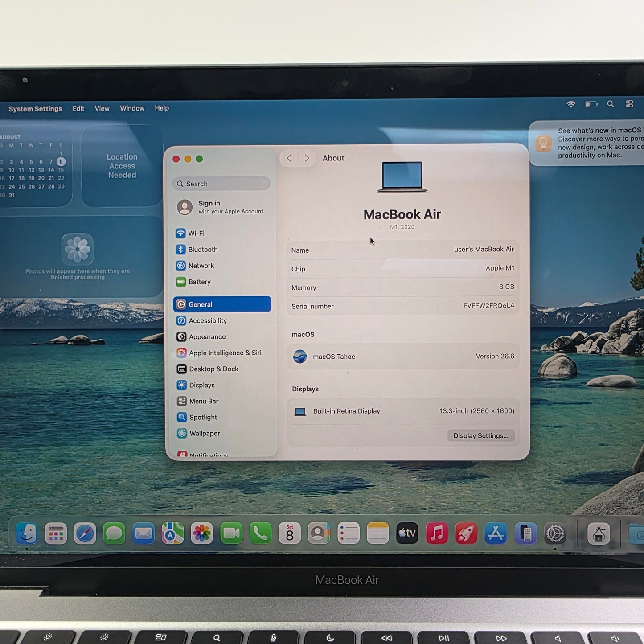Open Contacts app in Dock
Viewport: 644px width, 644px height.
pyautogui.click(x=319, y=533)
